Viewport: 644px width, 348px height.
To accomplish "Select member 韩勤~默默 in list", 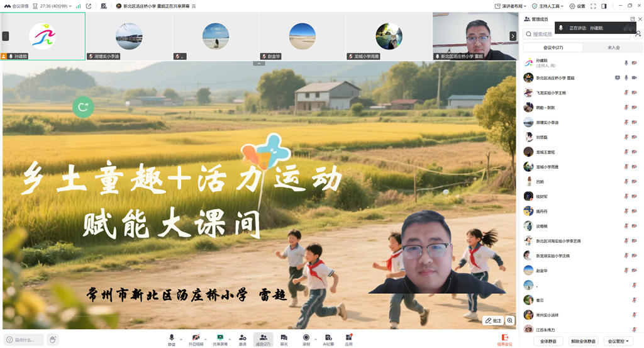I will 580,107.
